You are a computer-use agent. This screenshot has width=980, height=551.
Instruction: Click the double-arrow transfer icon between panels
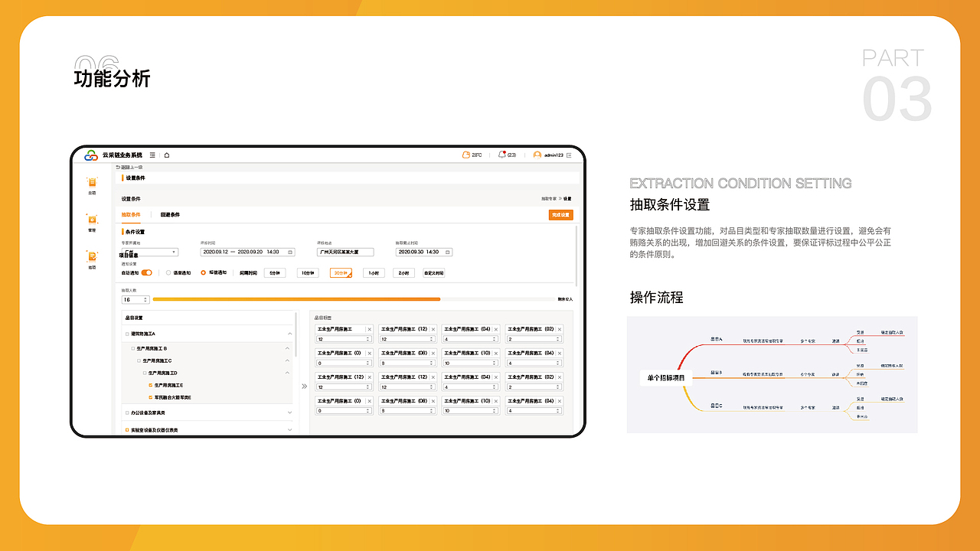304,386
